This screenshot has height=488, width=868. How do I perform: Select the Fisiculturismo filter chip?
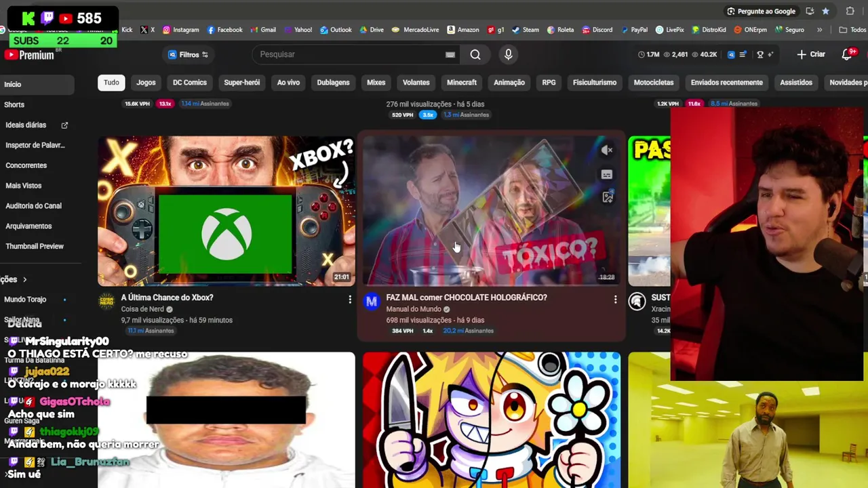click(x=595, y=83)
